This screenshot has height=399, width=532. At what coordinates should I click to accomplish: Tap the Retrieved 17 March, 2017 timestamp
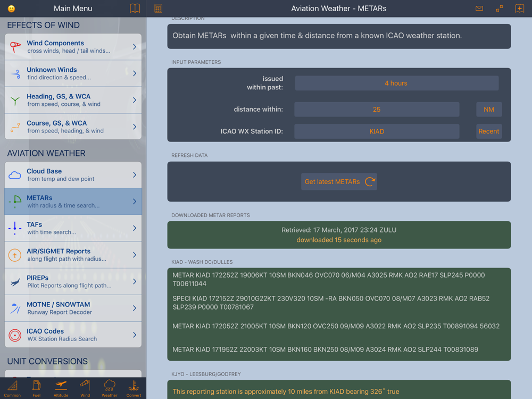(x=339, y=230)
